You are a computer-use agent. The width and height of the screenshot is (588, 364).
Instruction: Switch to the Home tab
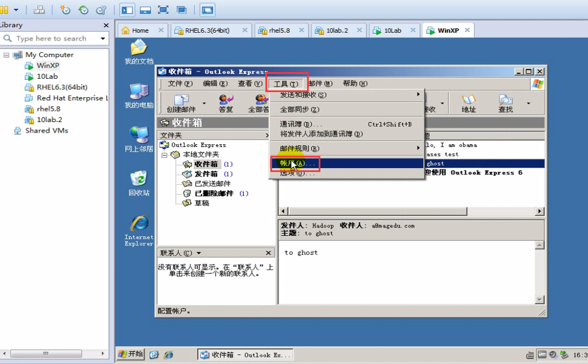click(140, 31)
